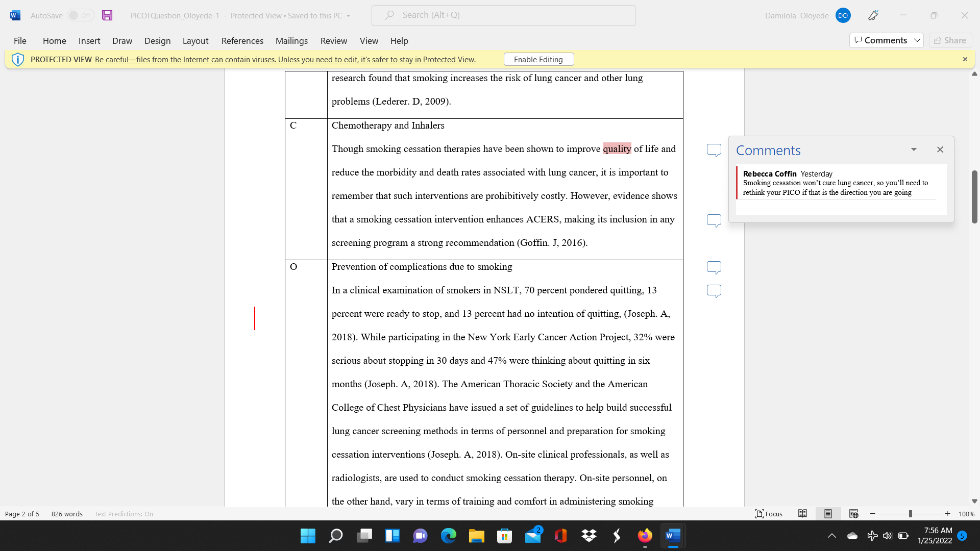Viewport: 980px width, 551px height.
Task: Click the vertical scrollbar thumb
Action: 974,197
